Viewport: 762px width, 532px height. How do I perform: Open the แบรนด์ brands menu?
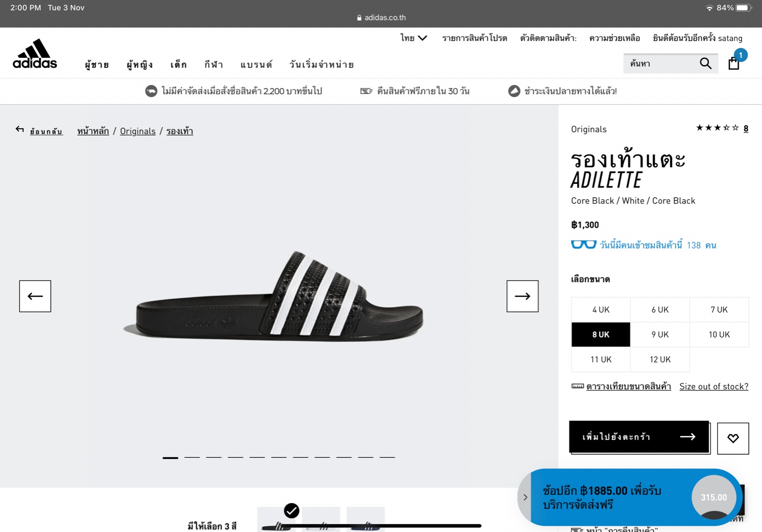coord(256,65)
